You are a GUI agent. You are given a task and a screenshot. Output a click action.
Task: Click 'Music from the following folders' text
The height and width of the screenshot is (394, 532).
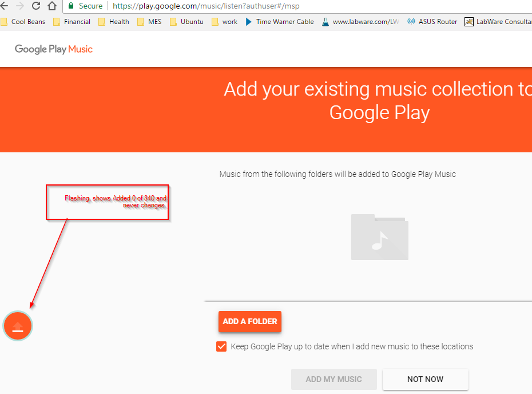(x=338, y=174)
